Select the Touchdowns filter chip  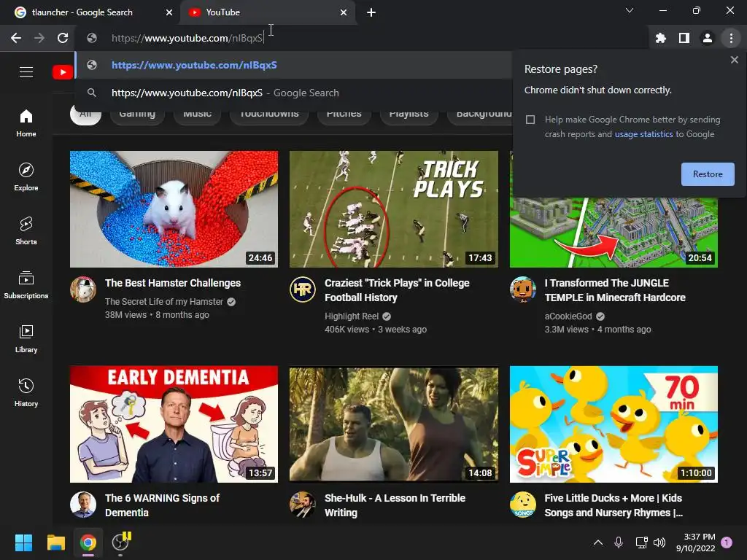coord(269,114)
